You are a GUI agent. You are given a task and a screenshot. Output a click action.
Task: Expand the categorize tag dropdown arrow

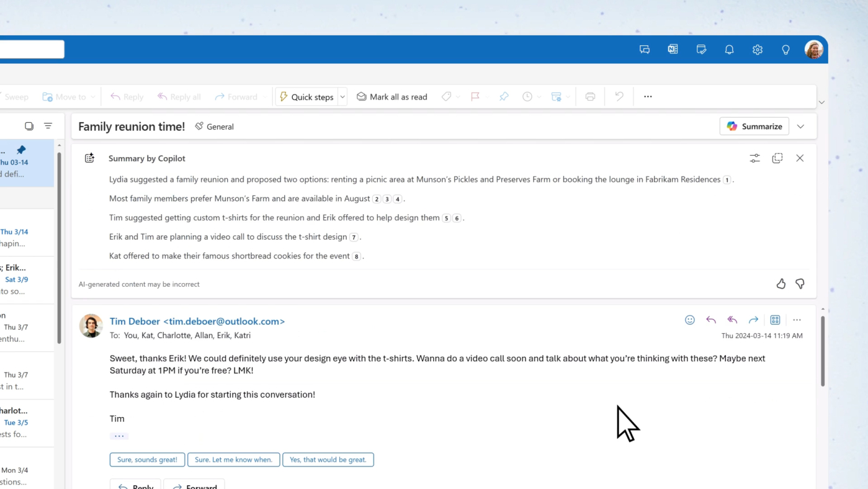point(459,97)
